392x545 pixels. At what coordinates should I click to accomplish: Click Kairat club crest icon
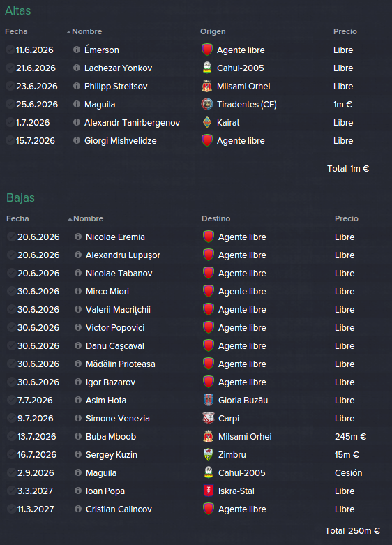click(x=206, y=122)
